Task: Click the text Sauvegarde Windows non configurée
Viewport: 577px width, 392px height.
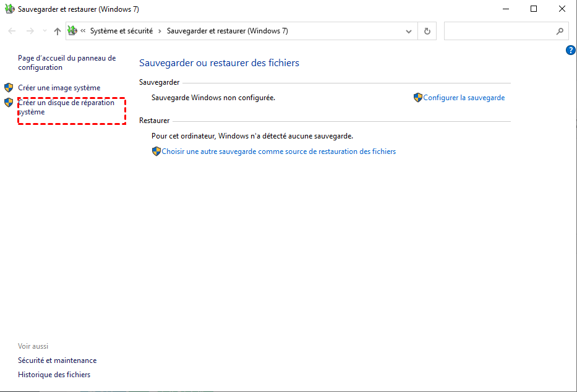Action: click(213, 98)
